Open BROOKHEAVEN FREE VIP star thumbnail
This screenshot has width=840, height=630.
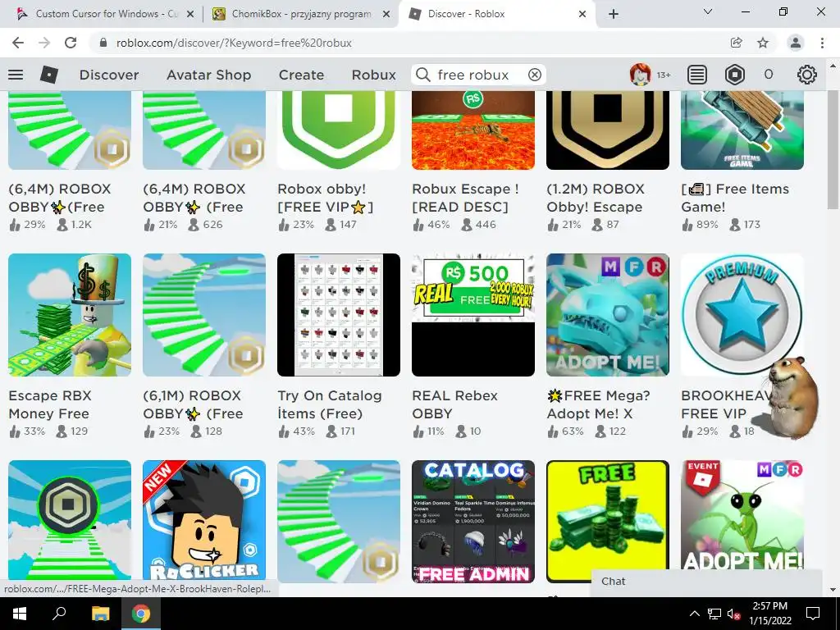742,315
